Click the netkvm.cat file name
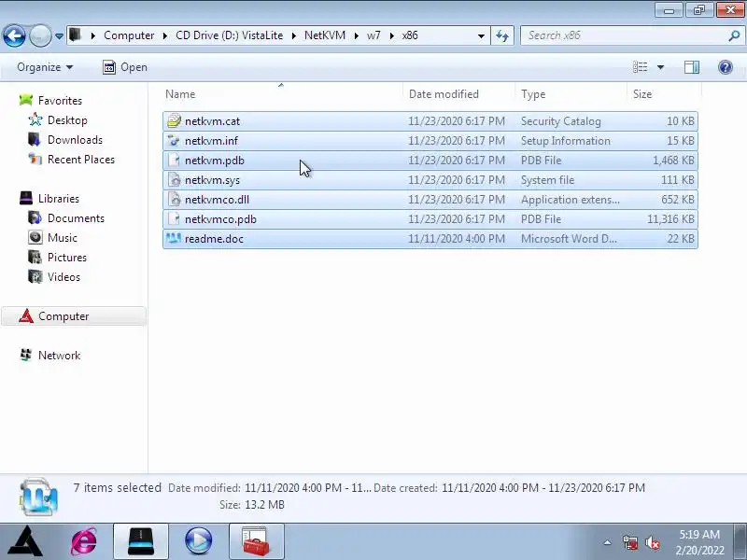747x560 pixels. [213, 121]
